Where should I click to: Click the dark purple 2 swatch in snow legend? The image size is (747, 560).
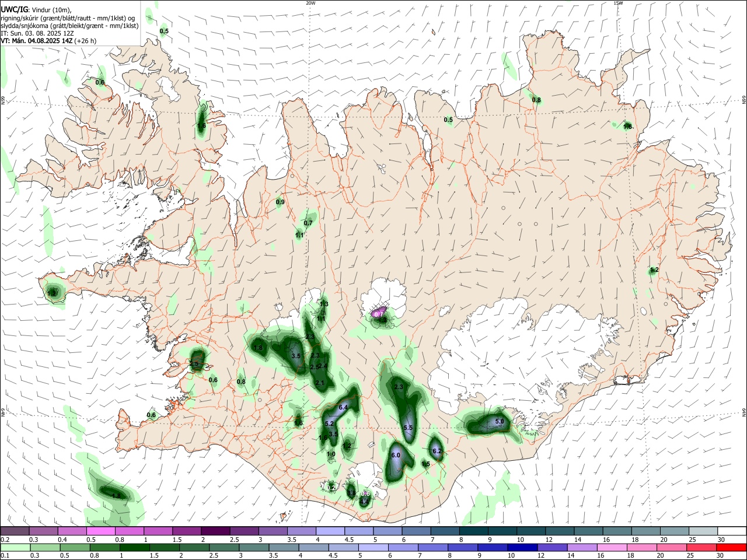(x=216, y=531)
